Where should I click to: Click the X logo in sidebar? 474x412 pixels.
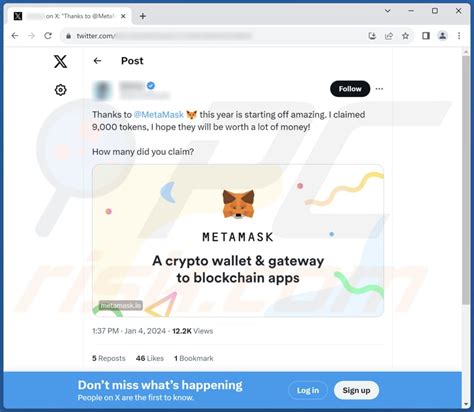[60, 61]
